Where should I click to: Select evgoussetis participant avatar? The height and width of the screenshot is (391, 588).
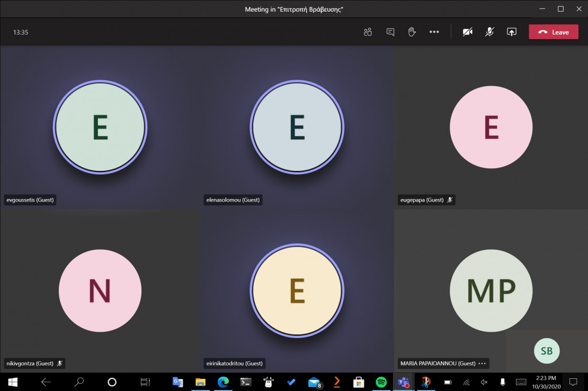click(100, 127)
